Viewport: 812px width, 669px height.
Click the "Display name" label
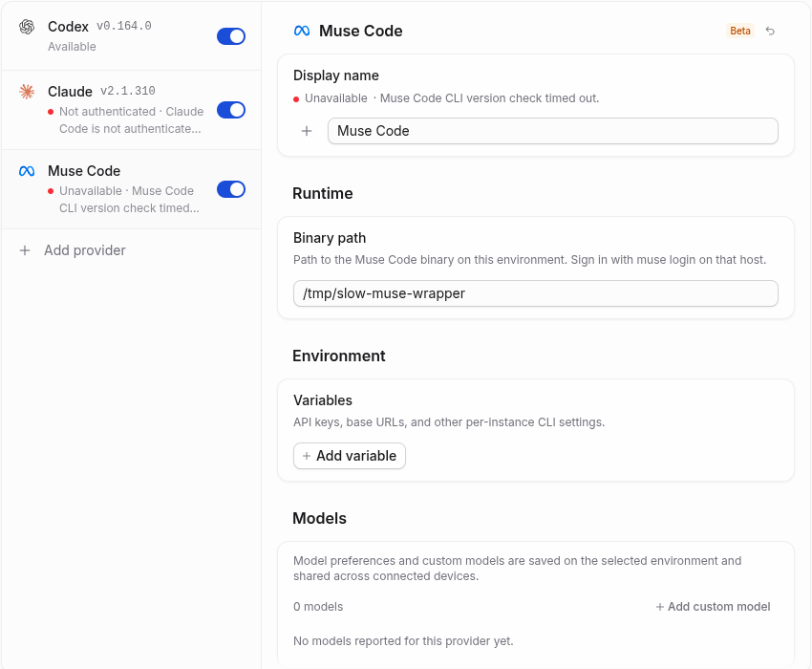[x=336, y=76]
